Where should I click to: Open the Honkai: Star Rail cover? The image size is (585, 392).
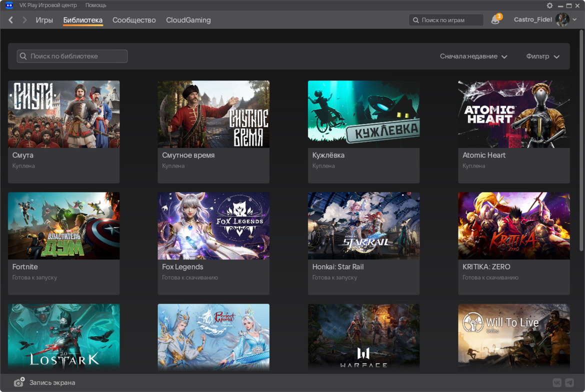364,225
